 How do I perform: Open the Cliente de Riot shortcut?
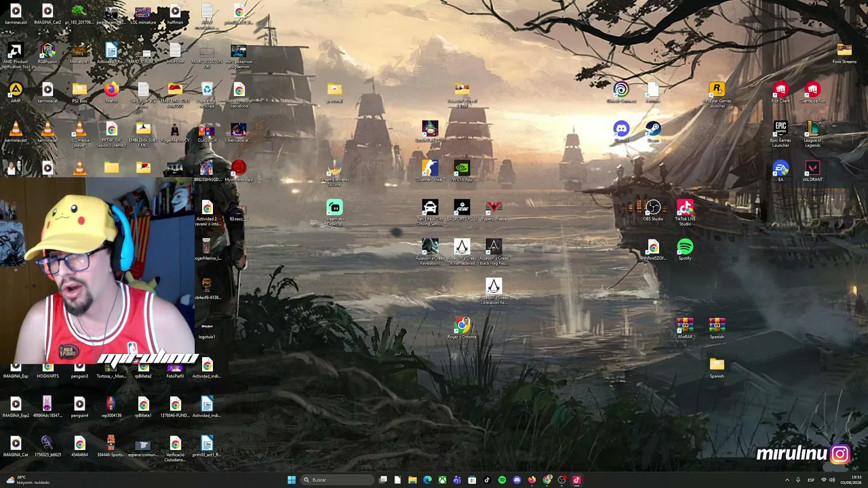812,93
